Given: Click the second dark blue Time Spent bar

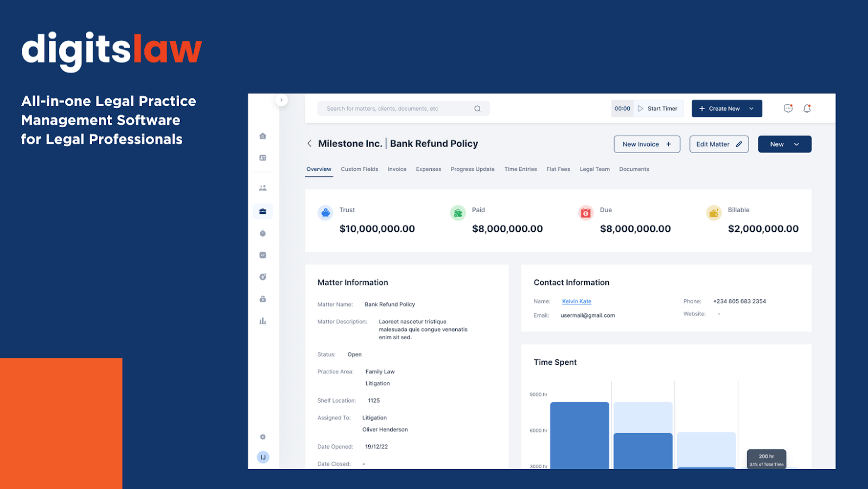Looking at the screenshot, I should [x=643, y=451].
